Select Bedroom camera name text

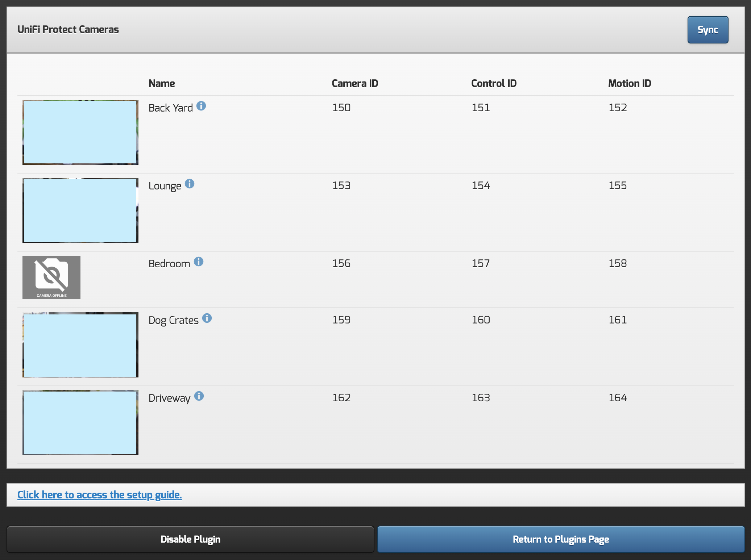coord(169,264)
